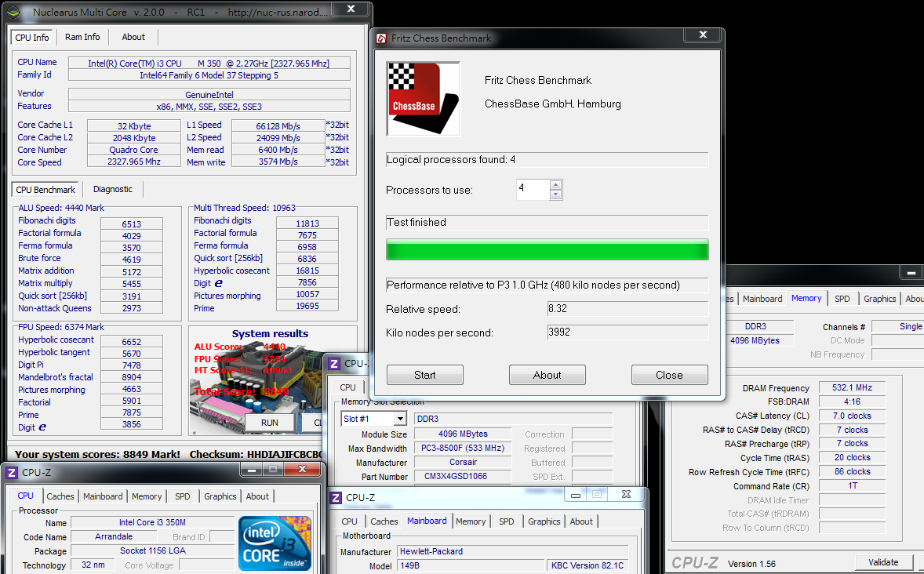Select Memory tab in the right CPU-Z window
The height and width of the screenshot is (574, 924).
click(806, 298)
